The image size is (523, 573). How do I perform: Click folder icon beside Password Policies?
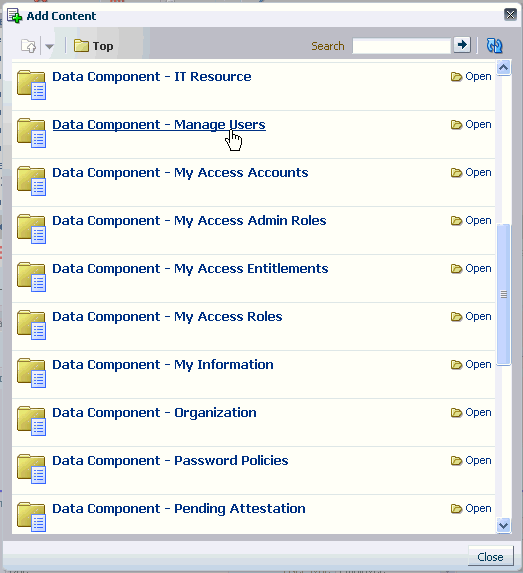[31, 469]
